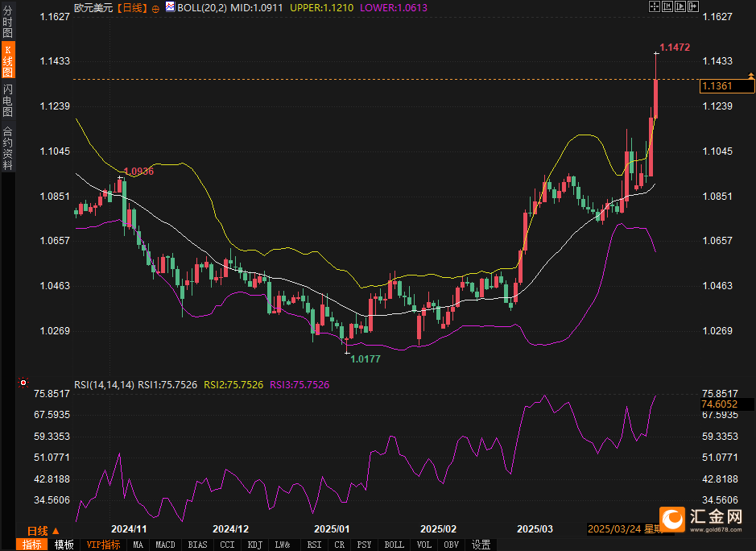Switch to the 模板 bottom tab
Image resolution: width=756 pixels, height=551 pixels.
tap(64, 545)
